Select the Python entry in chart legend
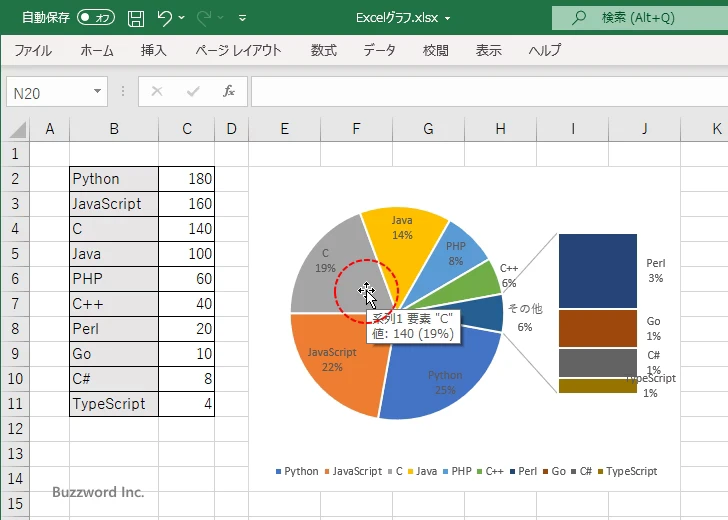The width and height of the screenshot is (728, 520). (x=297, y=471)
